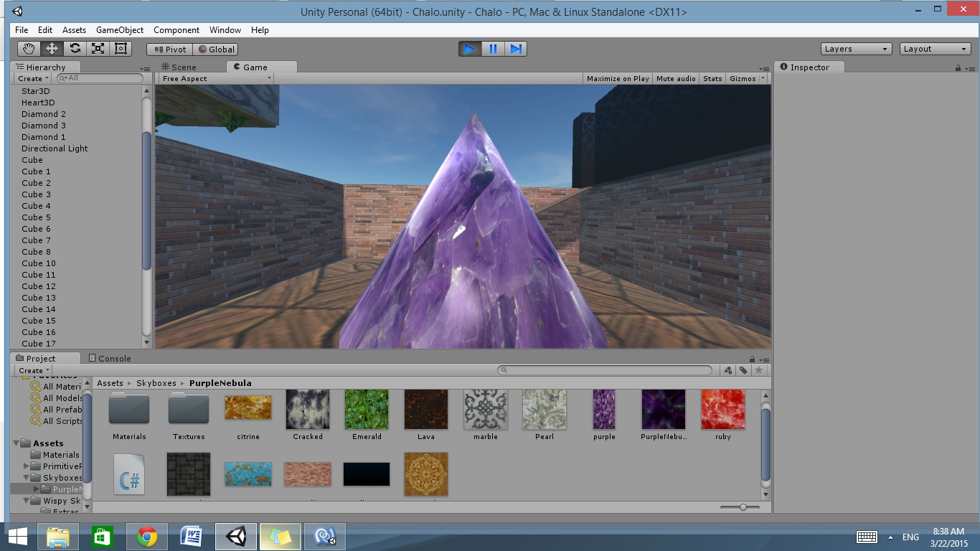This screenshot has width=980, height=551.
Task: Stop play mode with the Play button
Action: [x=470, y=49]
